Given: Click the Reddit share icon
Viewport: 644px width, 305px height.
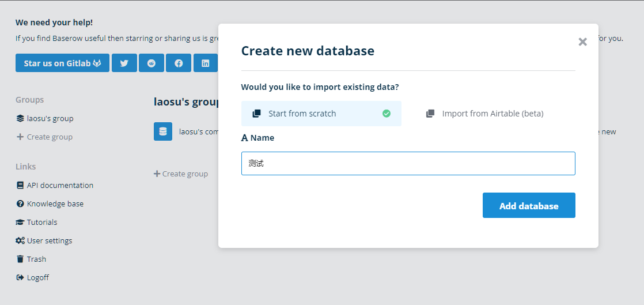Looking at the screenshot, I should tap(151, 63).
